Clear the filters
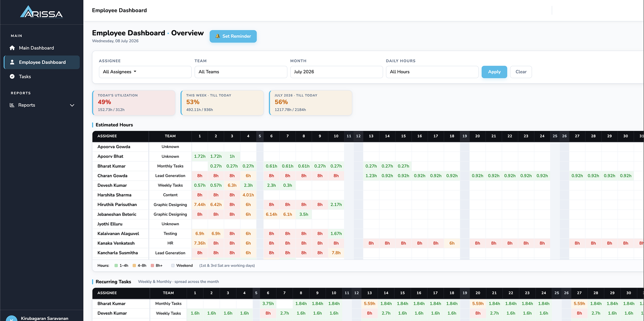 (x=521, y=72)
